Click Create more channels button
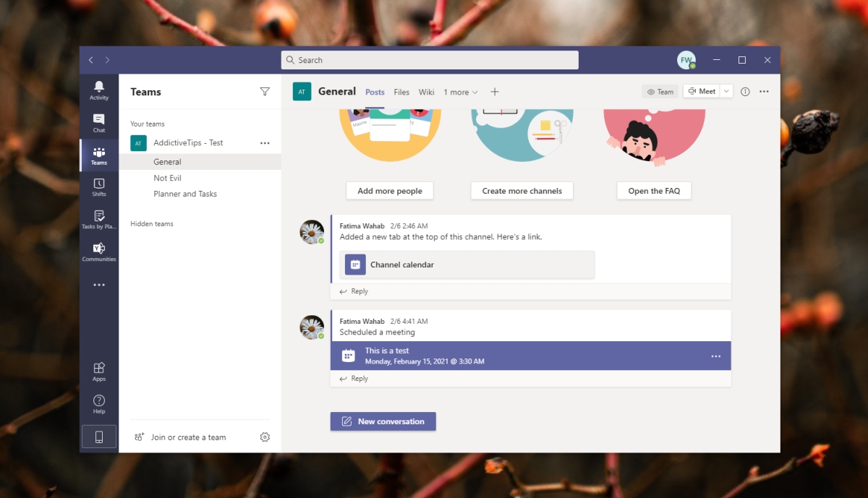 coord(522,191)
